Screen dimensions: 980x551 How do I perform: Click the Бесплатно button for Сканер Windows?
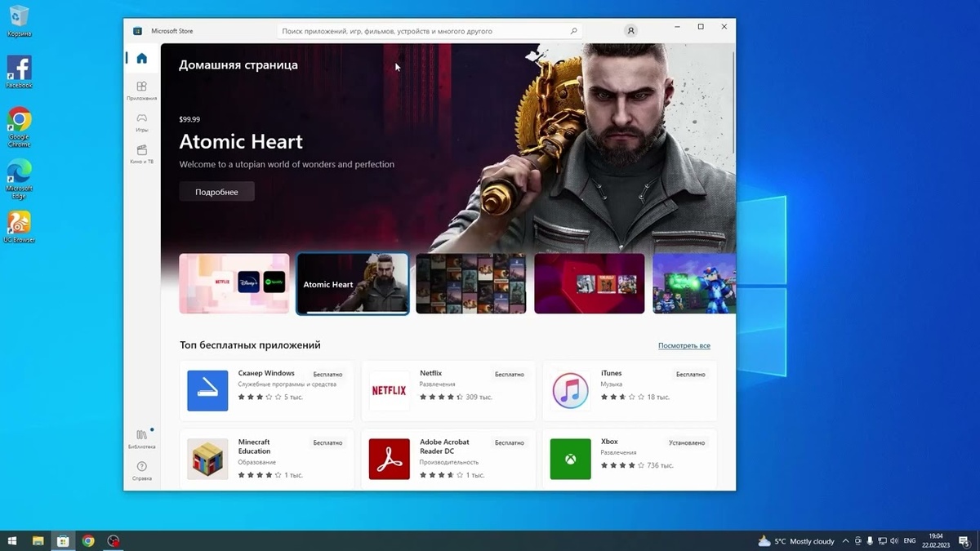pyautogui.click(x=328, y=375)
